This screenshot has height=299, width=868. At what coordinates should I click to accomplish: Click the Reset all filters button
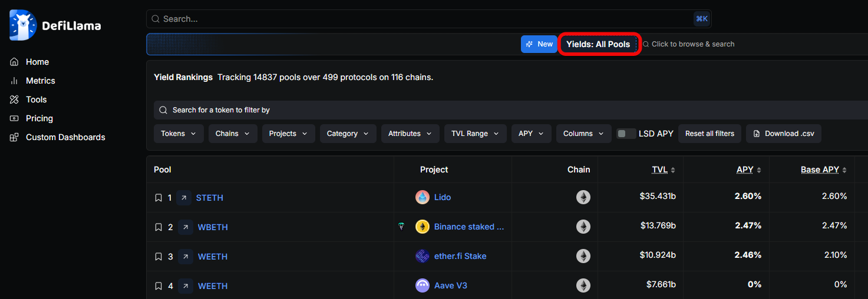point(709,134)
